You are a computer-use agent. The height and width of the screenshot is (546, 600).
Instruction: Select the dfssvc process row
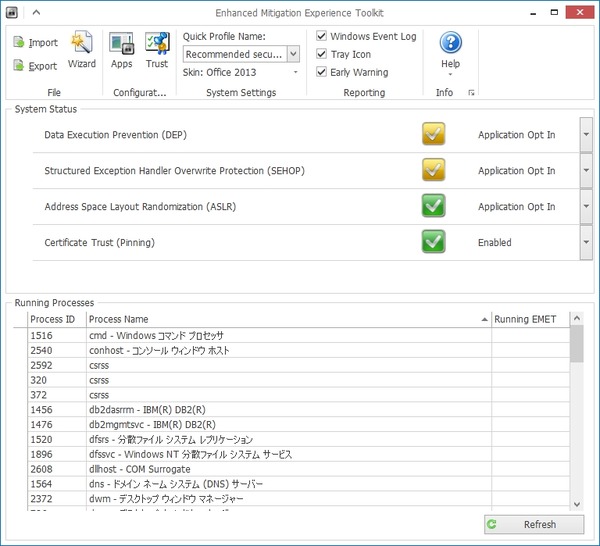coord(298,455)
